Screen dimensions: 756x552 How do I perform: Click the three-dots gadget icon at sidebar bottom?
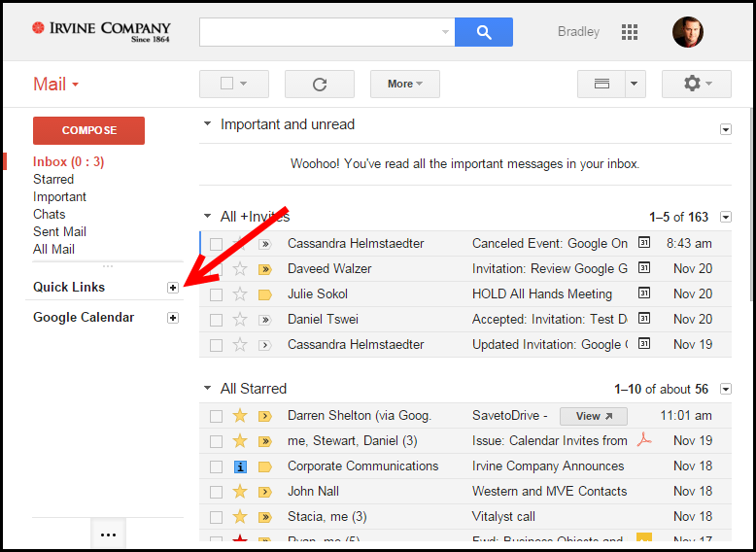click(109, 535)
